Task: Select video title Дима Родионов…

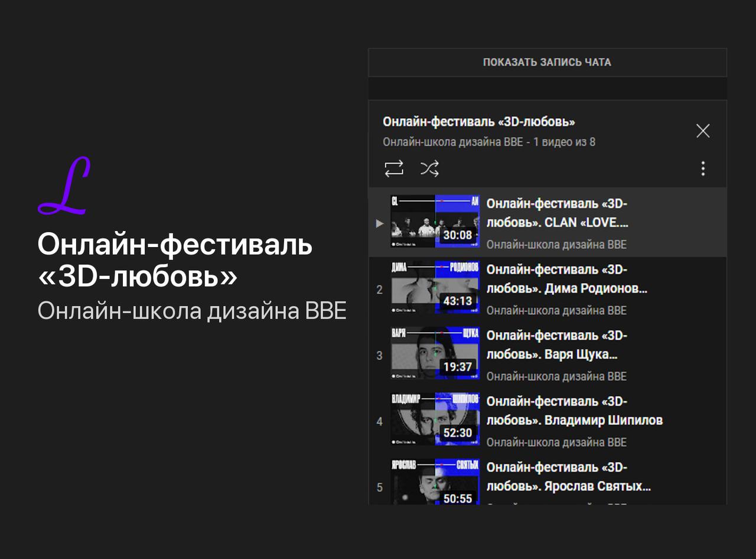Action: tap(567, 279)
